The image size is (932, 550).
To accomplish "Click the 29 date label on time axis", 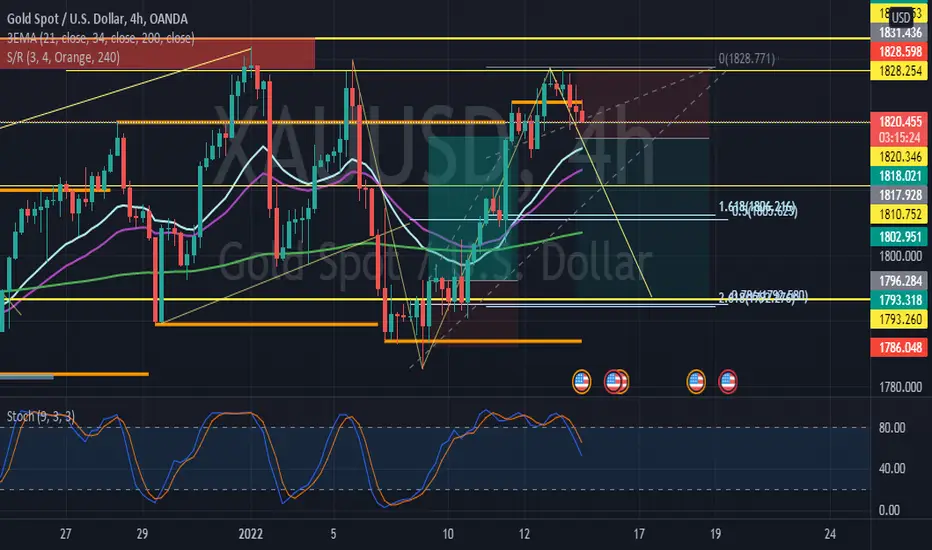I will coord(142,533).
